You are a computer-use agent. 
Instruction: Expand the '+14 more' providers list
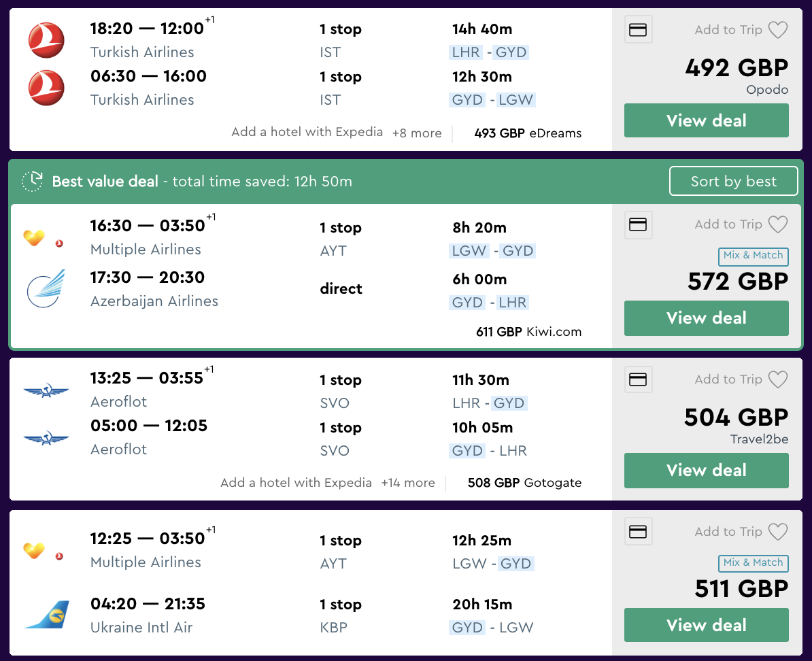tap(408, 483)
